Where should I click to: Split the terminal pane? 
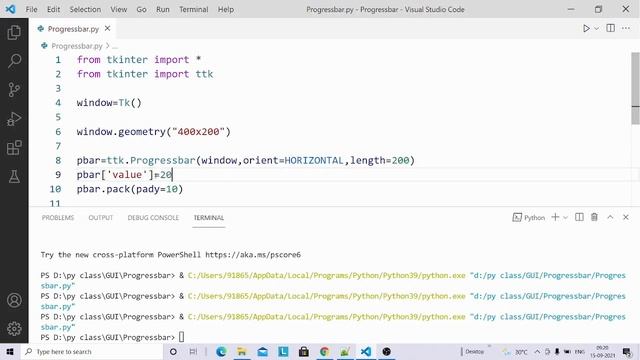tap(579, 217)
